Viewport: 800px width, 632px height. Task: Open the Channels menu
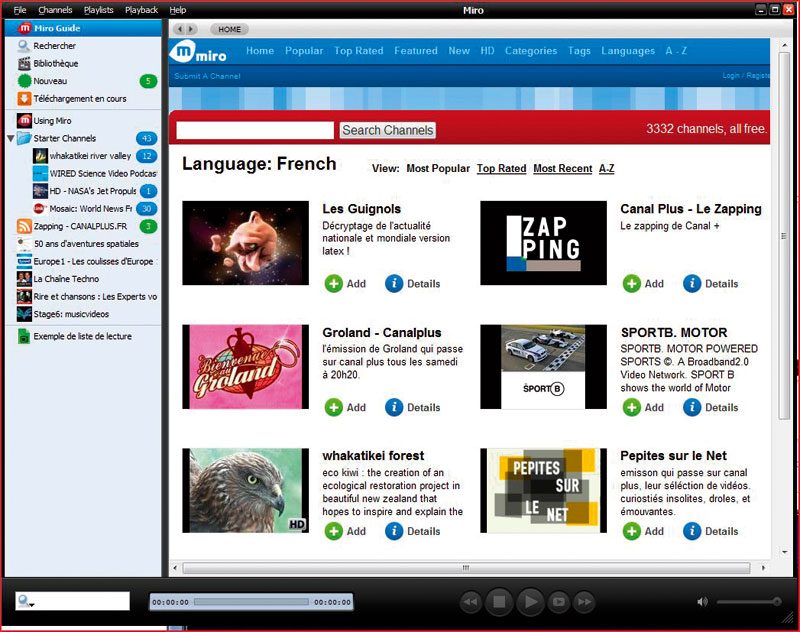55,10
